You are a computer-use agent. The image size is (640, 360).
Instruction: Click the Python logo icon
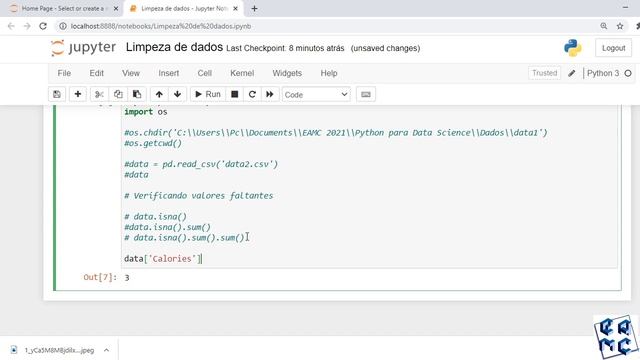click(573, 48)
